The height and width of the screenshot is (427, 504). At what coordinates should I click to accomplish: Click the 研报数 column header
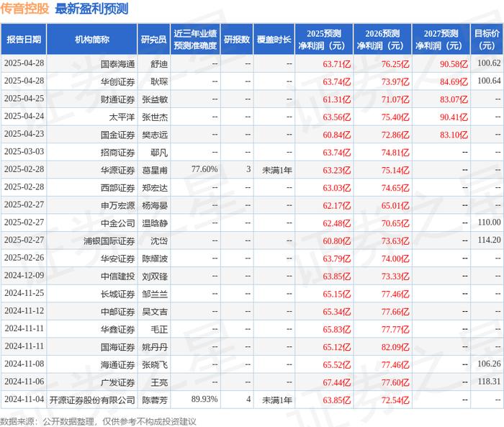[x=237, y=39]
